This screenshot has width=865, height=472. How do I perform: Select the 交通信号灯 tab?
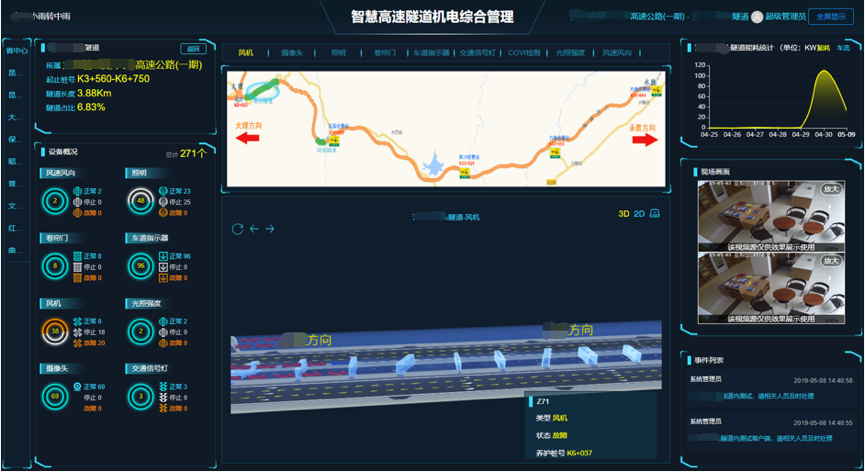(x=477, y=52)
